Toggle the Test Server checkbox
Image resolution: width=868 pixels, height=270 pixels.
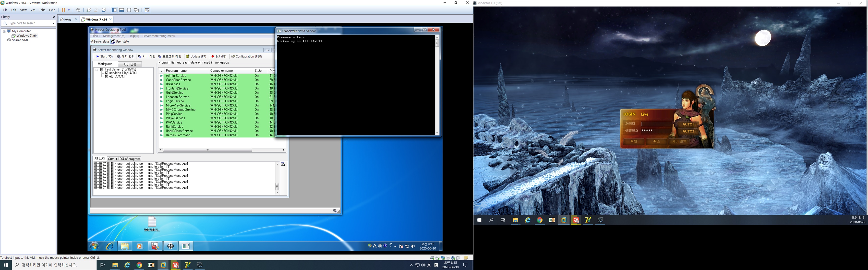(x=102, y=70)
